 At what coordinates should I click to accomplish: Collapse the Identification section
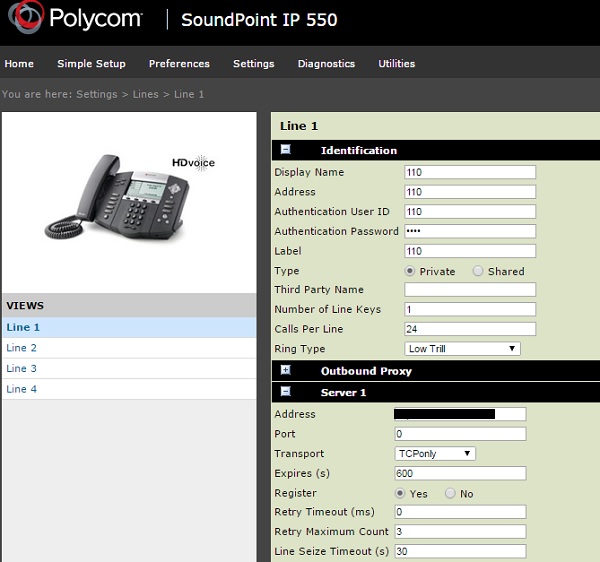pyautogui.click(x=285, y=150)
